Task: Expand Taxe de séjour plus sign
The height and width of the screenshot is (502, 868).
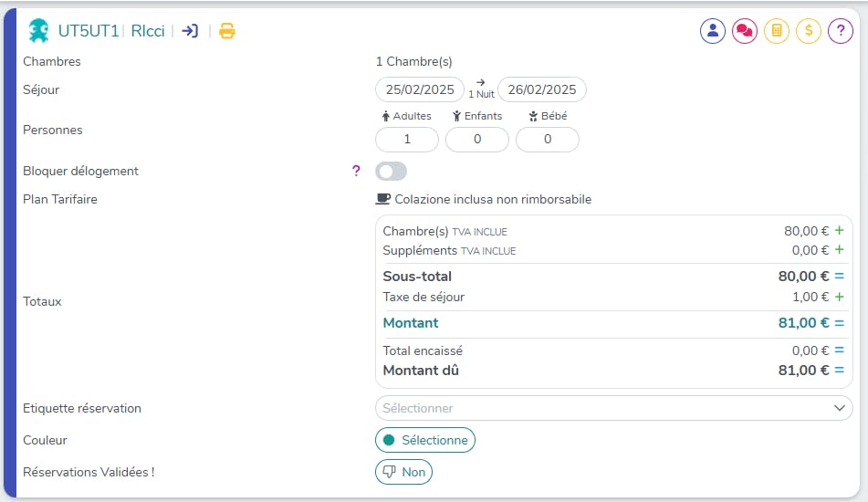Action: [x=840, y=297]
